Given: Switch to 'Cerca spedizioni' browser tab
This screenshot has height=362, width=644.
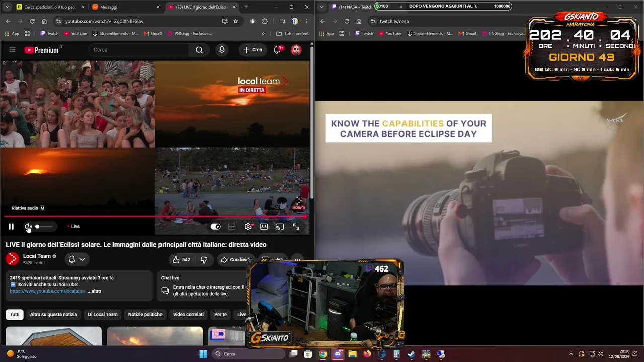Looking at the screenshot, I should click(x=50, y=7).
